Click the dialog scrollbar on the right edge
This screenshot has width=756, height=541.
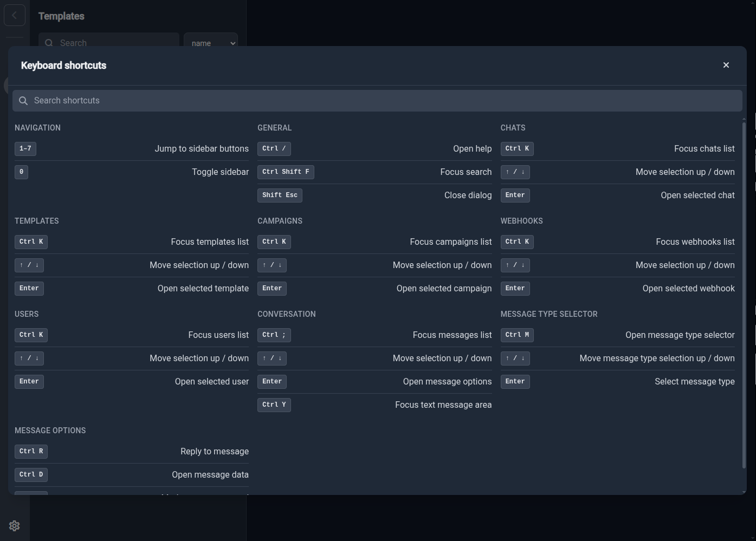743,298
